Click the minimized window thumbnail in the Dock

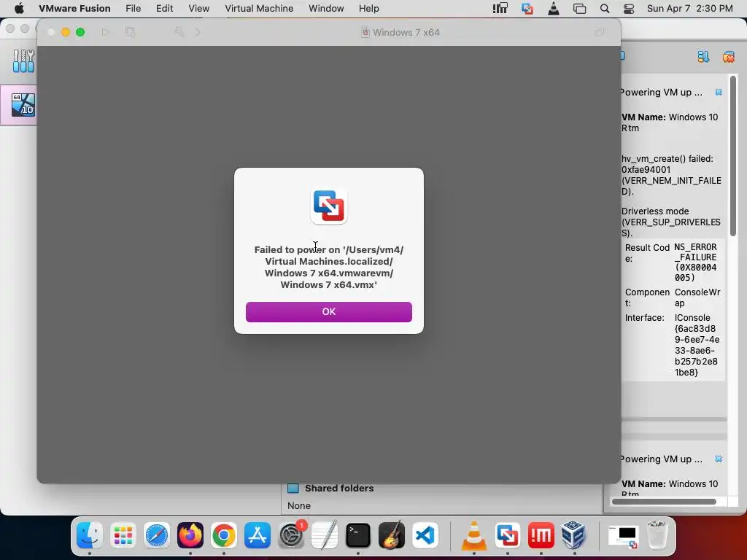[623, 536]
